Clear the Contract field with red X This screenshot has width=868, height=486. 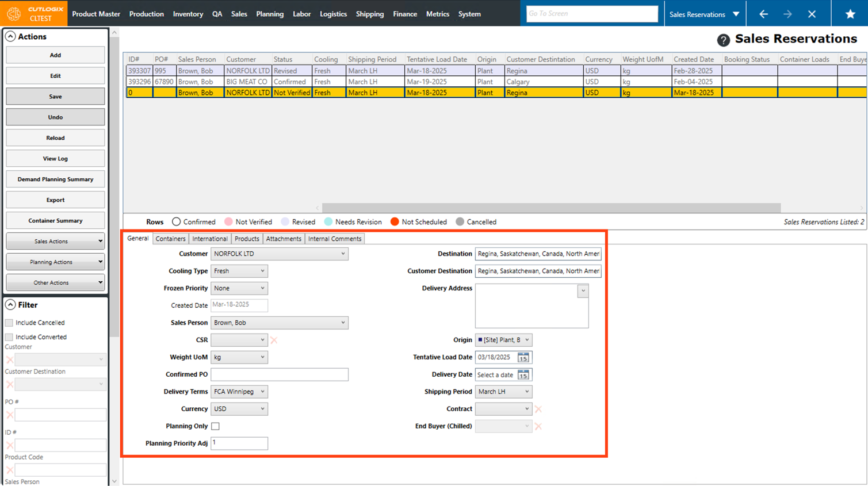click(538, 409)
